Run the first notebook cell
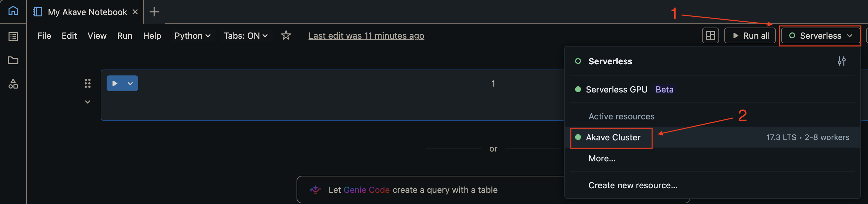This screenshot has width=868, height=204. 115,83
